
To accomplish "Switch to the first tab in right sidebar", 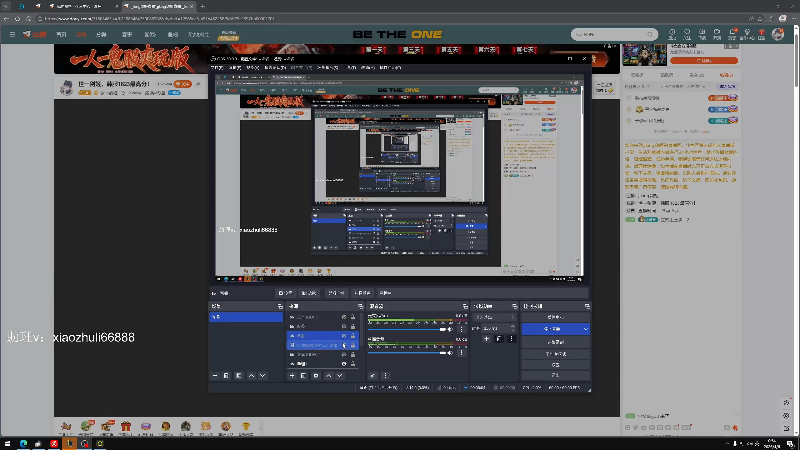I will coord(637,75).
